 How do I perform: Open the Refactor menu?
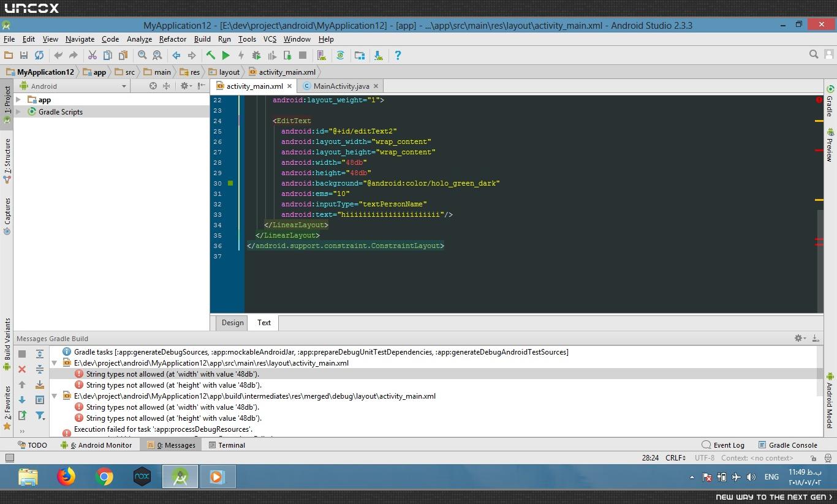173,39
